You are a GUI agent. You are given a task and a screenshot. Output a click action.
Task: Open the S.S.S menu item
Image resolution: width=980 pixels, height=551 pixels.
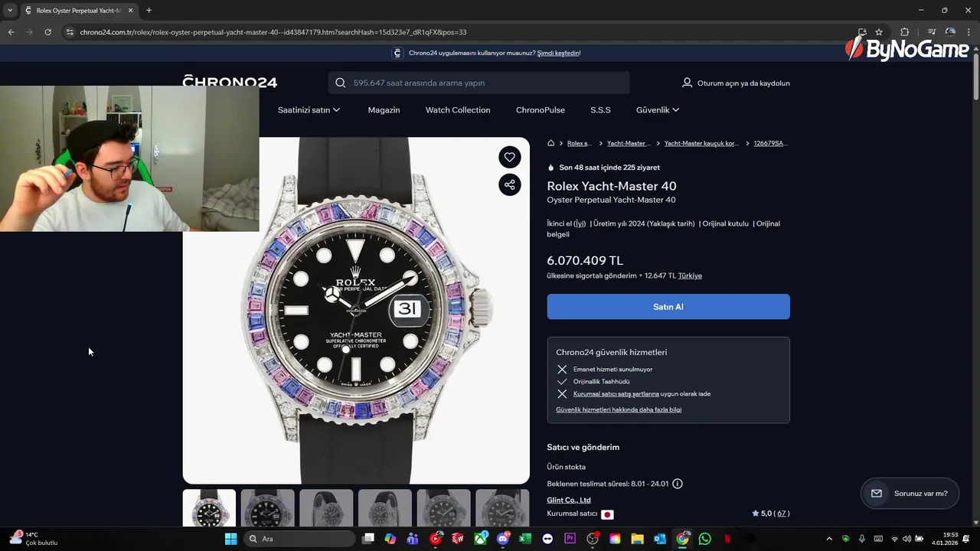coord(600,110)
